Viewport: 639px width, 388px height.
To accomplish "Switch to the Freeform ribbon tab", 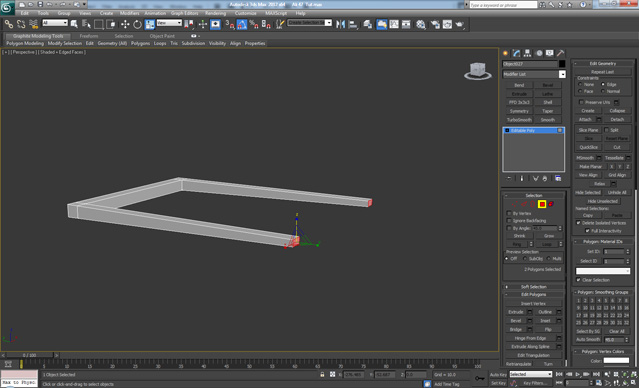I will [89, 36].
